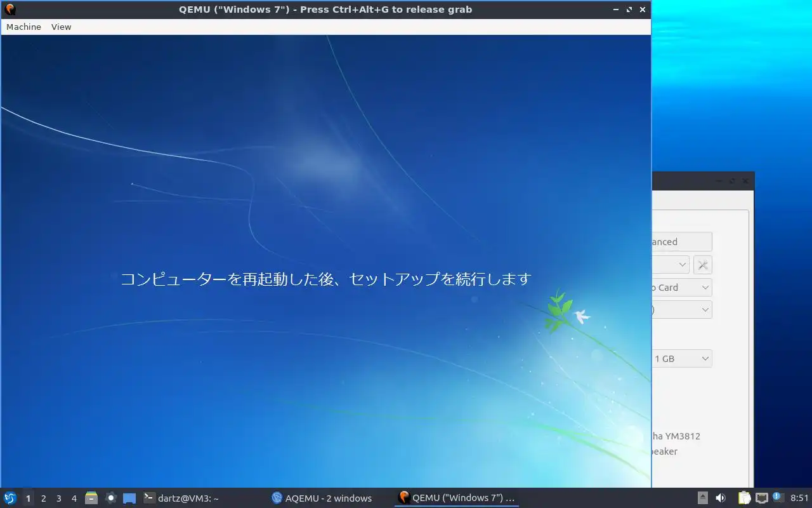Switch to workspace 1

28,498
